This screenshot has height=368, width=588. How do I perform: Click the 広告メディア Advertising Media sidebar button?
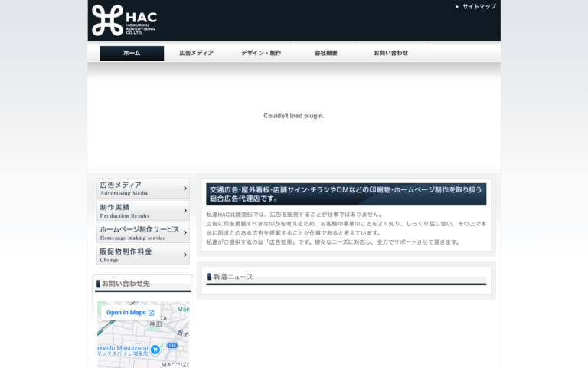point(143,188)
